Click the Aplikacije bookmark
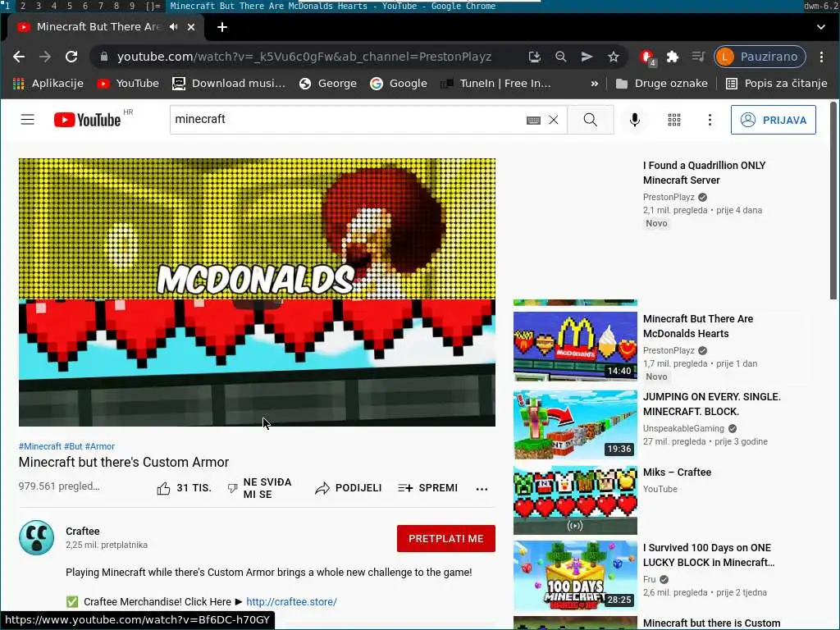The image size is (840, 630). [x=48, y=84]
